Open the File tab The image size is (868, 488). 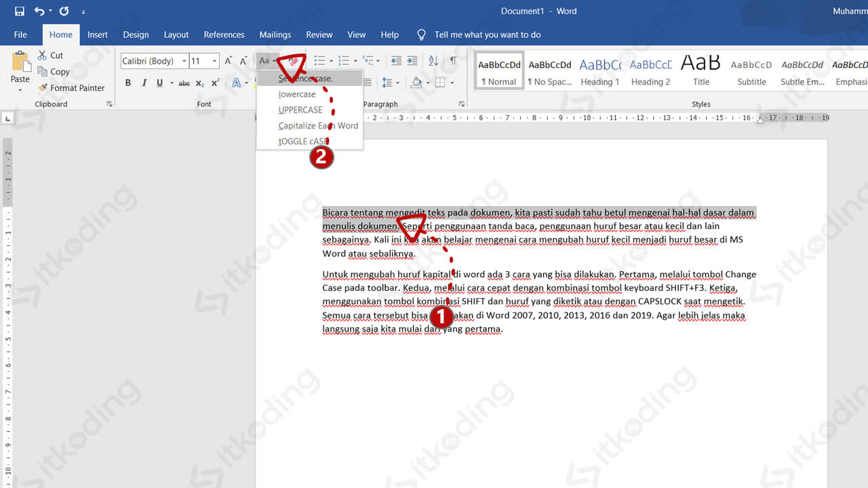click(20, 35)
